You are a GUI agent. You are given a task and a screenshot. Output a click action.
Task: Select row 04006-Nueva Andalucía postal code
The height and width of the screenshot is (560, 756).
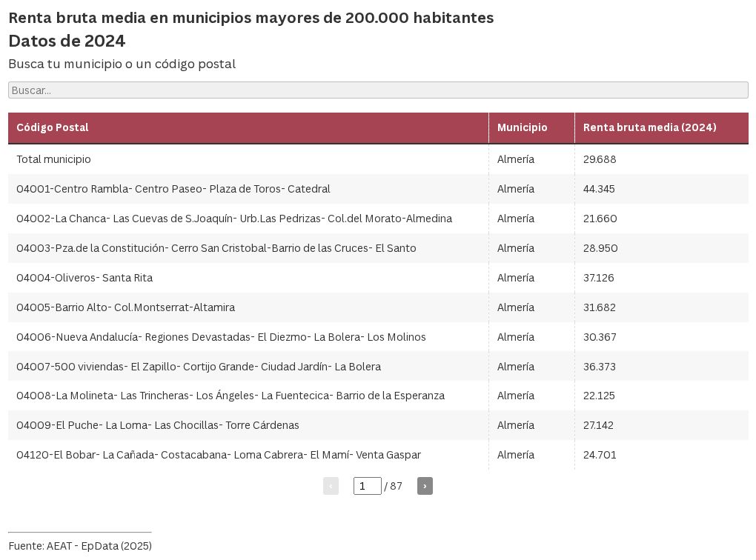(x=221, y=337)
